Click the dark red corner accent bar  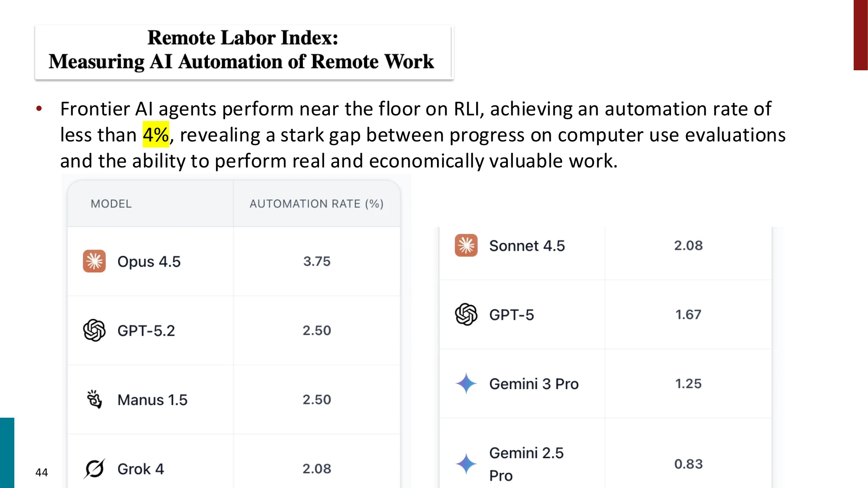860,35
